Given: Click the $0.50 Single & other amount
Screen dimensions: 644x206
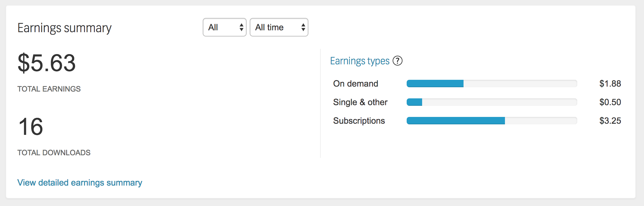Looking at the screenshot, I should (610, 102).
